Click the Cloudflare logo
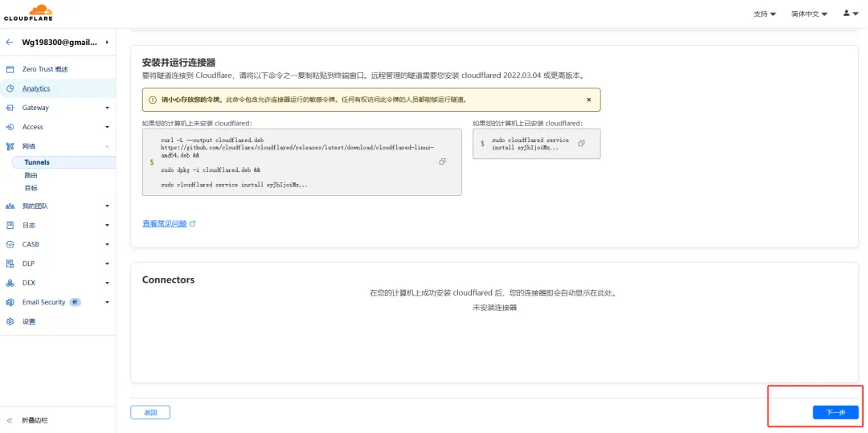The width and height of the screenshot is (868, 433). (x=28, y=13)
